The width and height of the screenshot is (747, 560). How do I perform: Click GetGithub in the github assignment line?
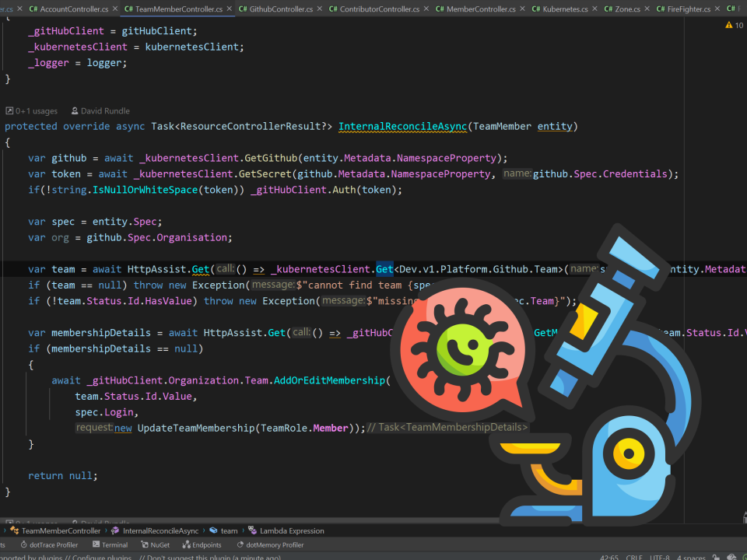271,158
